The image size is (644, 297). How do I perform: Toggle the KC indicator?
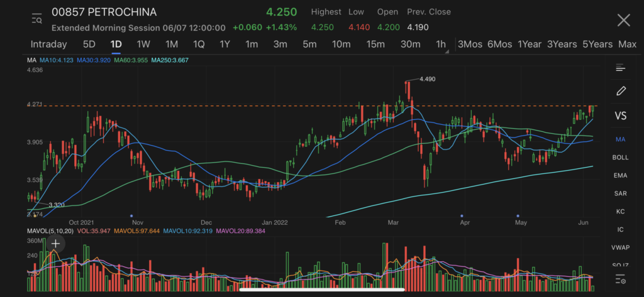620,212
